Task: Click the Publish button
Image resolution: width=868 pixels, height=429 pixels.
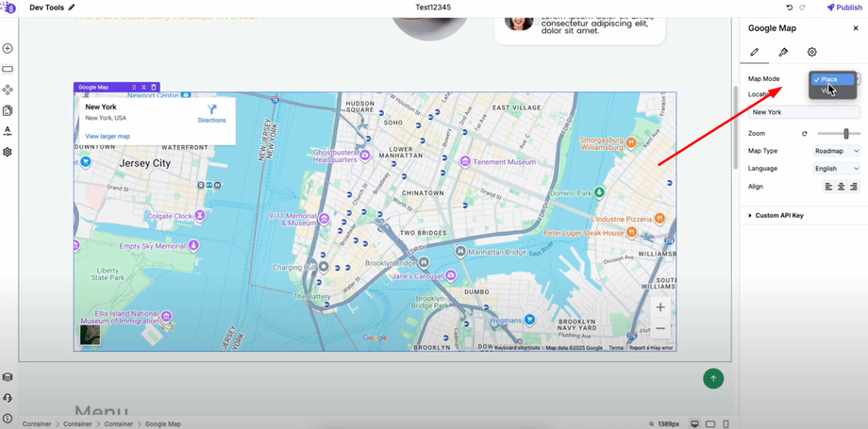Action: tap(844, 8)
